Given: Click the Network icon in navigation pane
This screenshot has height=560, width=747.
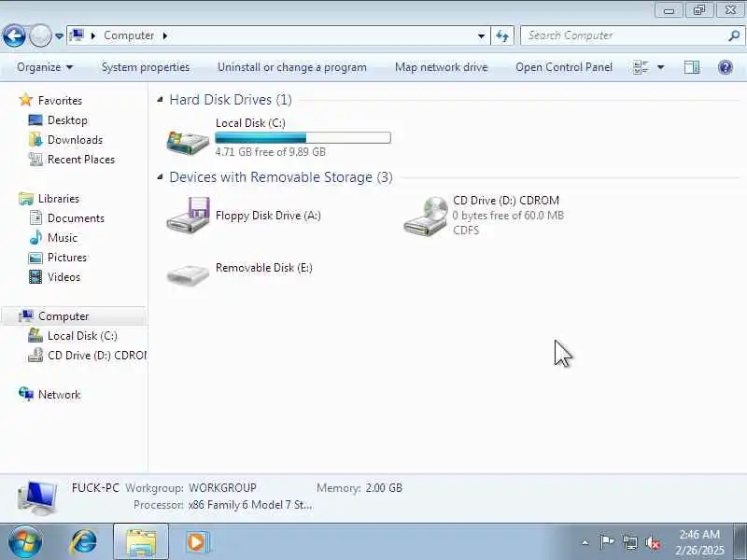Looking at the screenshot, I should click(x=26, y=394).
